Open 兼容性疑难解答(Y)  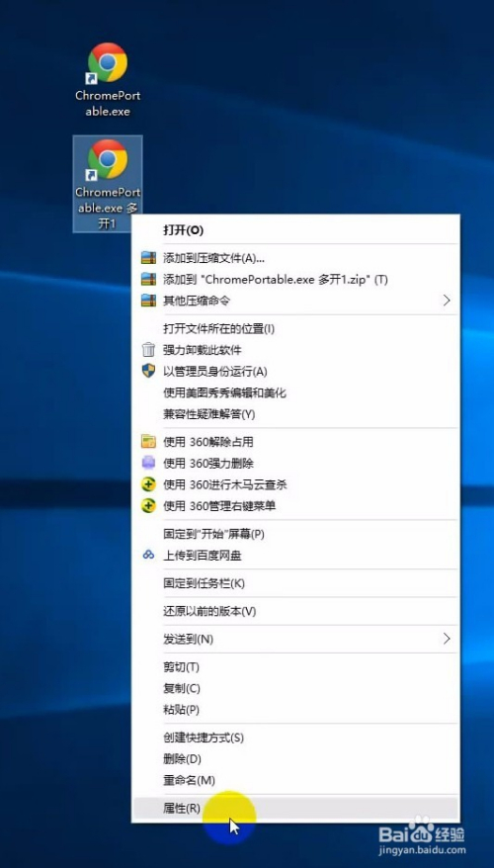pyautogui.click(x=295, y=414)
